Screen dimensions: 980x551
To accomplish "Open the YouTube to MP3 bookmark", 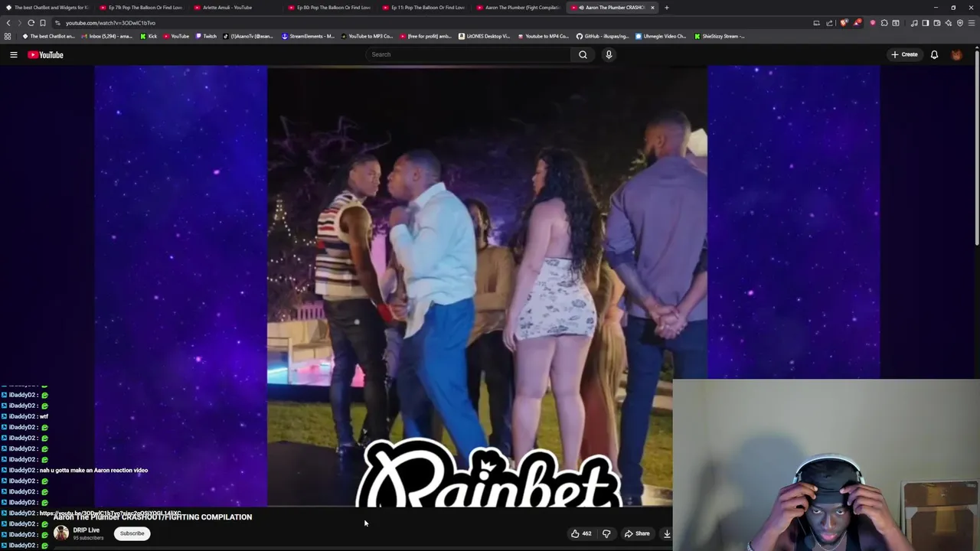I will [367, 36].
